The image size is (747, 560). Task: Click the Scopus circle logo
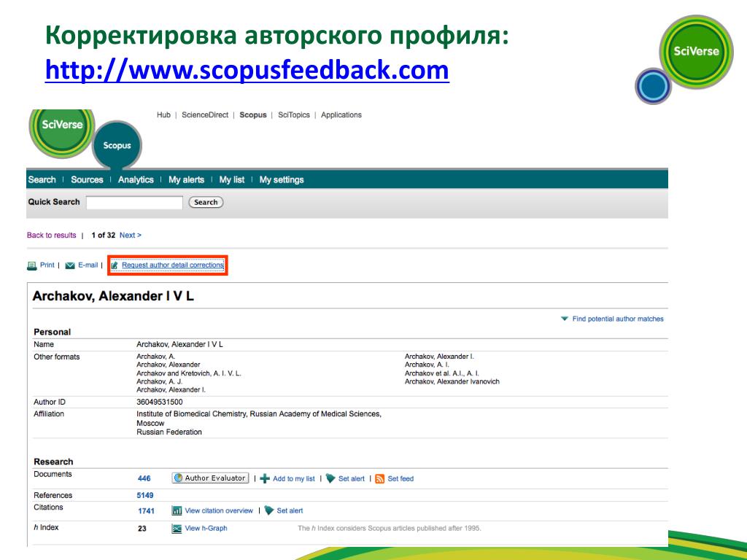tap(117, 145)
